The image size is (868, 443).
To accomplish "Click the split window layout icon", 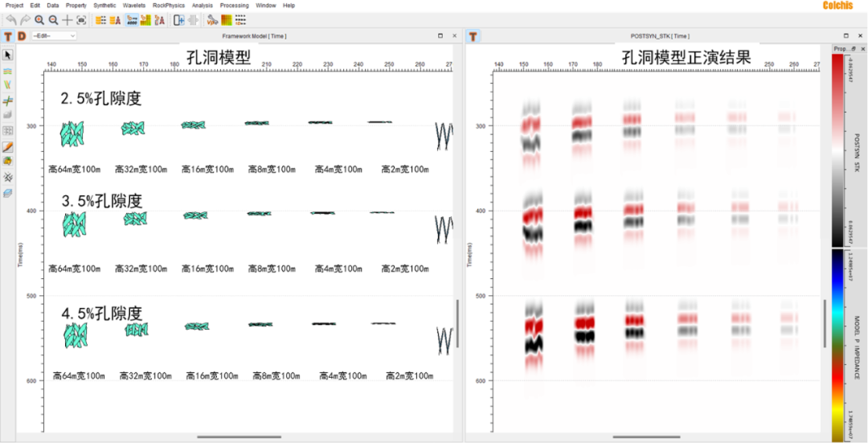I will [178, 20].
